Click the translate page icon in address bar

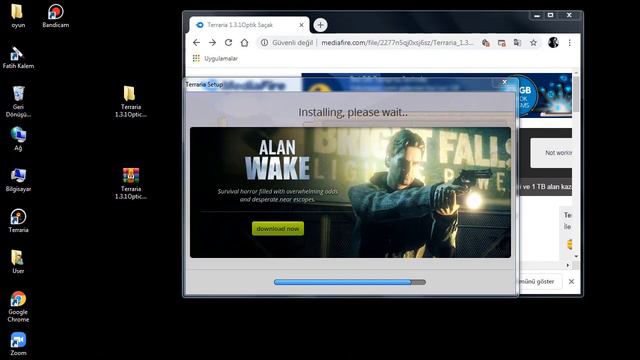(x=517, y=42)
